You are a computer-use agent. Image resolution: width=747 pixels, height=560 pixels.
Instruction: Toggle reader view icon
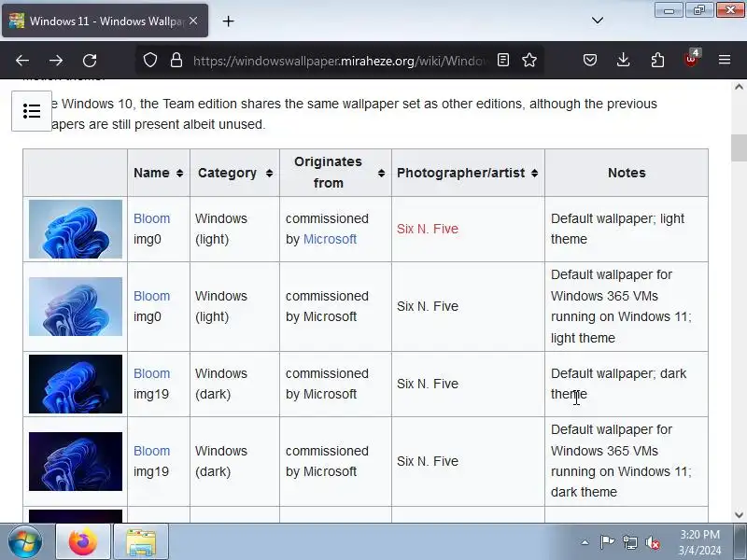point(503,60)
